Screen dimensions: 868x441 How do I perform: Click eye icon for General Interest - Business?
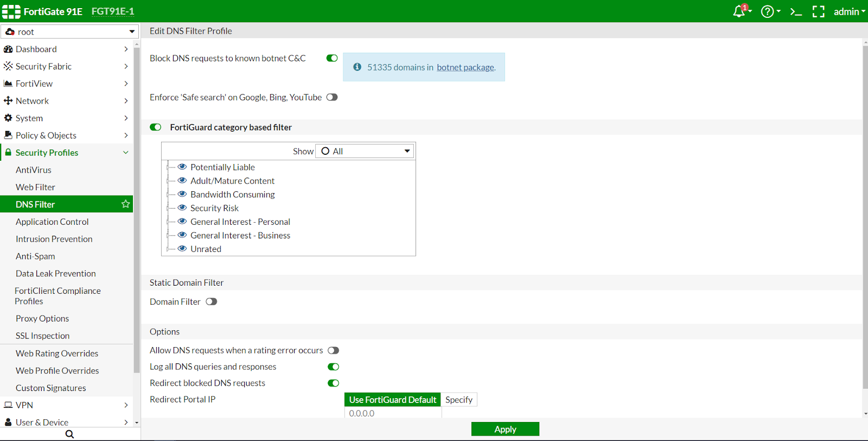tap(182, 235)
